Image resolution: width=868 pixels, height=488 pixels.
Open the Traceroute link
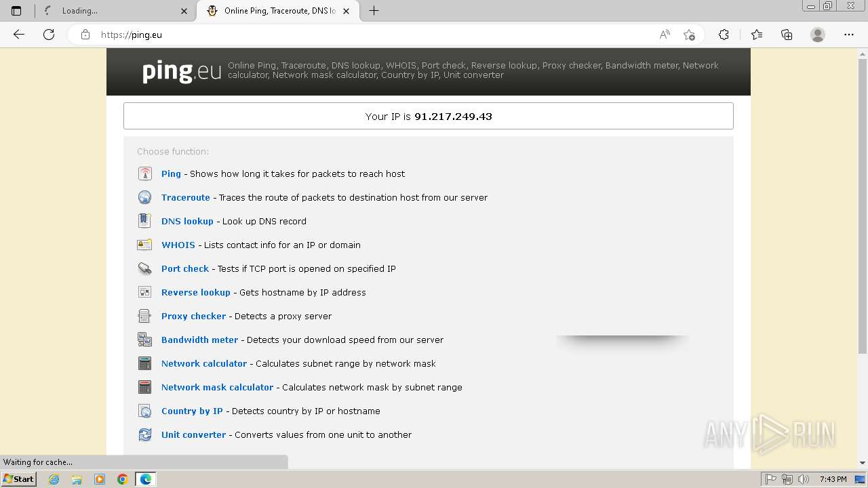186,197
